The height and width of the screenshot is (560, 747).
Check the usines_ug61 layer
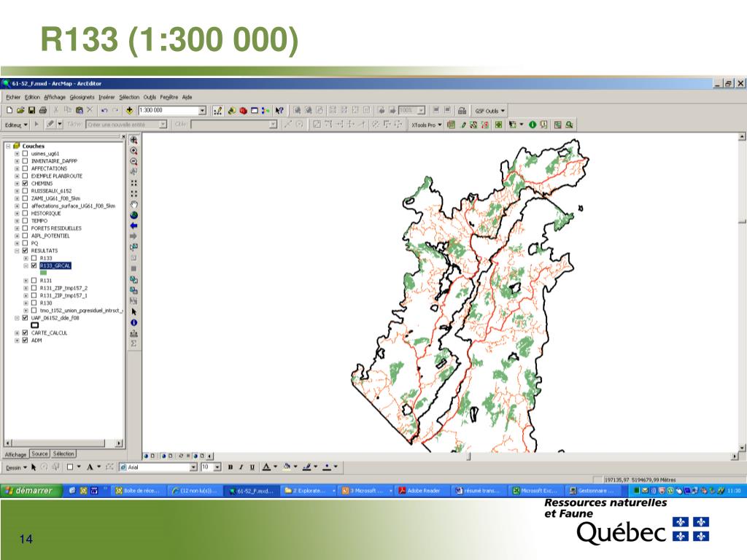[x=26, y=154]
